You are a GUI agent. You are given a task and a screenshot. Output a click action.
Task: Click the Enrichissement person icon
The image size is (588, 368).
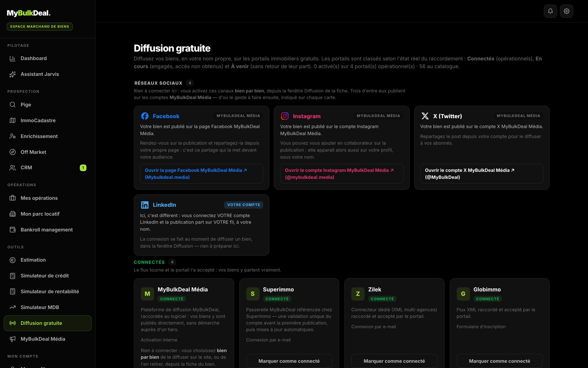[x=12, y=136]
